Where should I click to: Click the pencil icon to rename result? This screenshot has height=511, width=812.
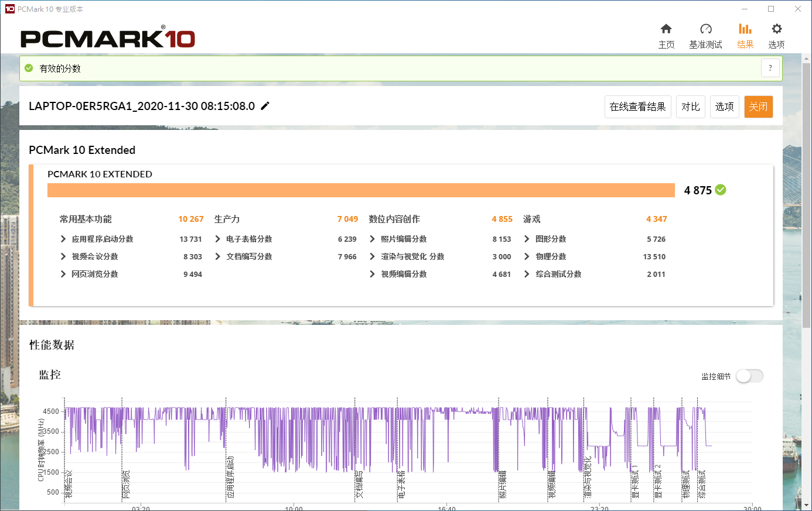(265, 106)
